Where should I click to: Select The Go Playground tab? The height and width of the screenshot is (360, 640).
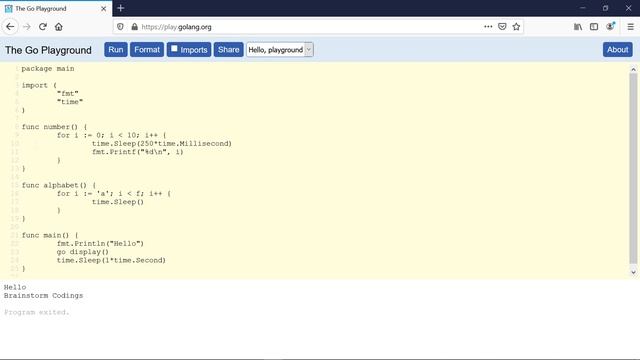tap(56, 9)
